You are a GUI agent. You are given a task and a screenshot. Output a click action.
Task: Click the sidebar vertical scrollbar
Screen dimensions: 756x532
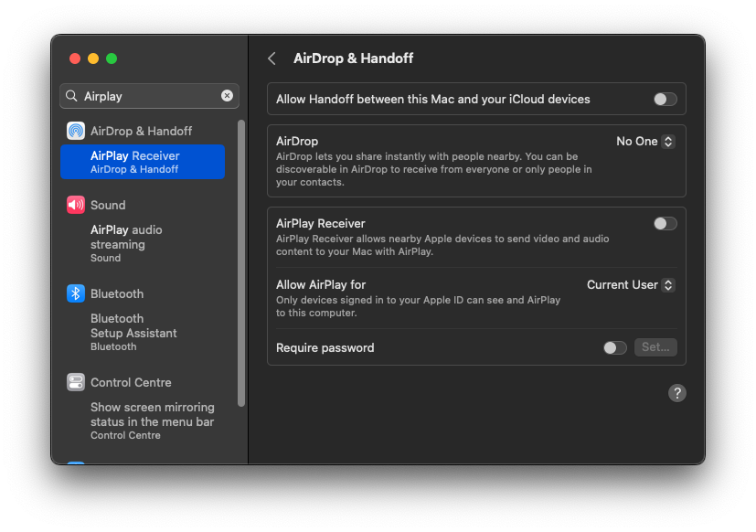[x=241, y=263]
